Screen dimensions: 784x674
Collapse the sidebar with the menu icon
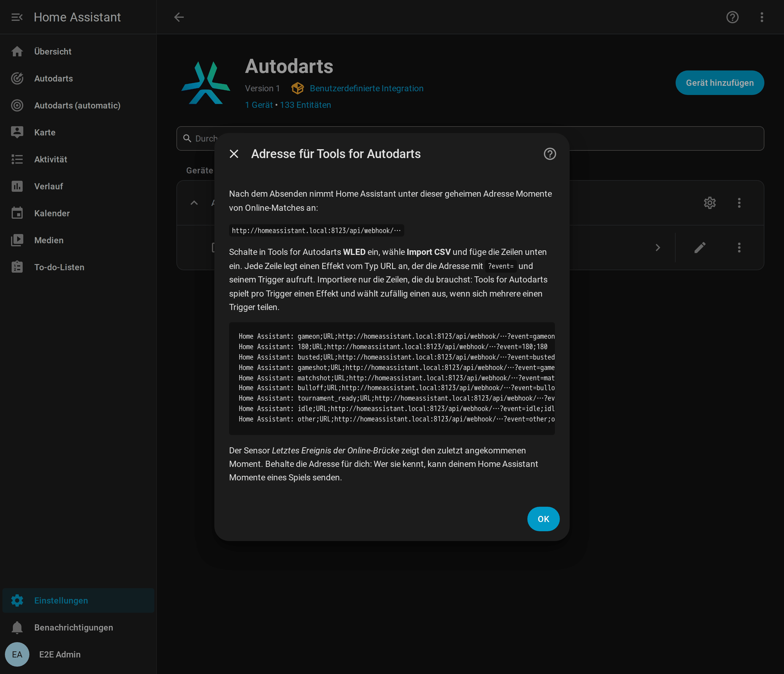coord(17,17)
